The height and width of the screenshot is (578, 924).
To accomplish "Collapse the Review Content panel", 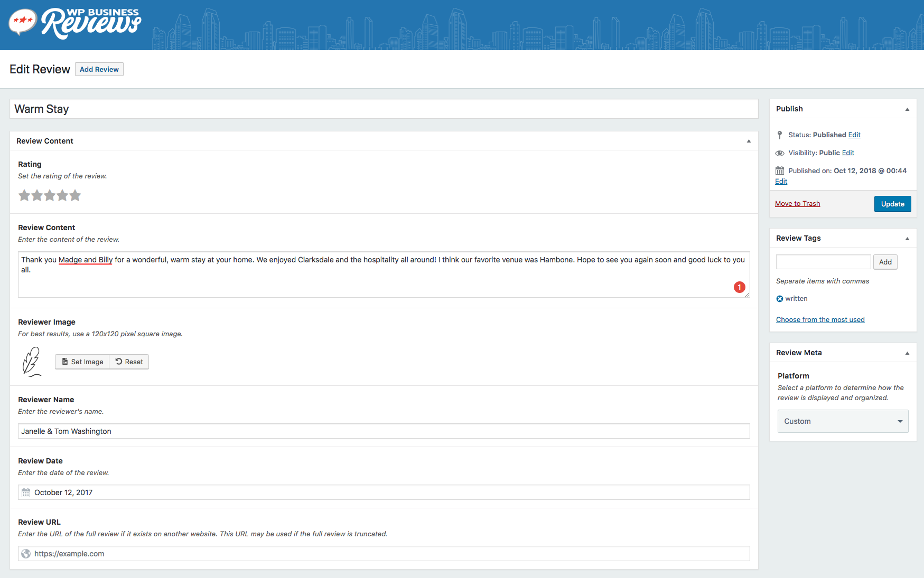I will pos(749,141).
